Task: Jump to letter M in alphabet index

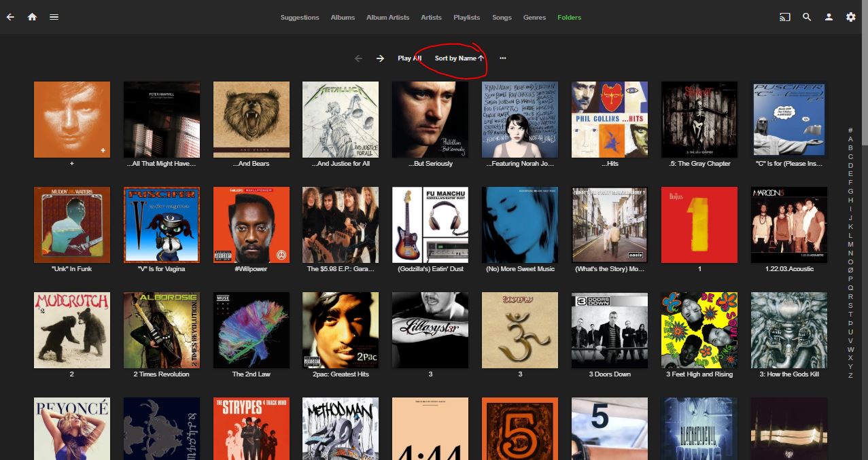Action: [x=850, y=244]
